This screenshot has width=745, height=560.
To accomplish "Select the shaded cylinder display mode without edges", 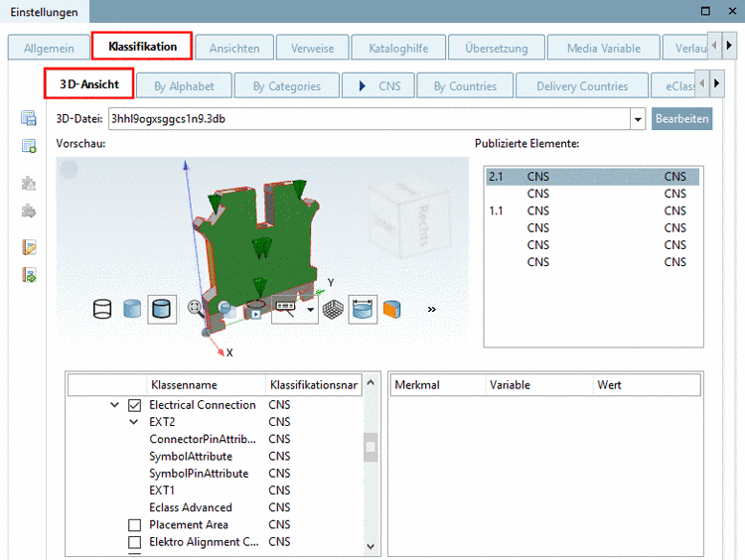I will (132, 309).
